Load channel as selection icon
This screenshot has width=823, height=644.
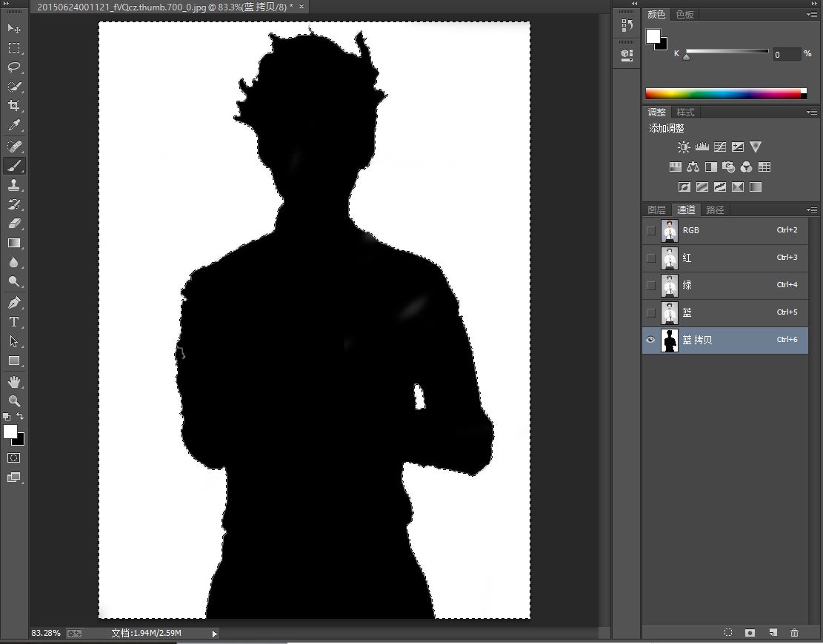[728, 633]
